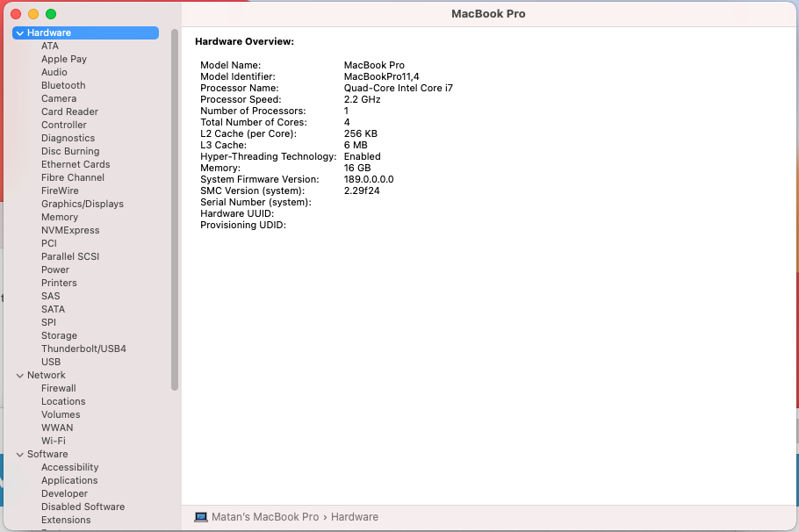Collapse the Network section chevron

[x=20, y=376]
